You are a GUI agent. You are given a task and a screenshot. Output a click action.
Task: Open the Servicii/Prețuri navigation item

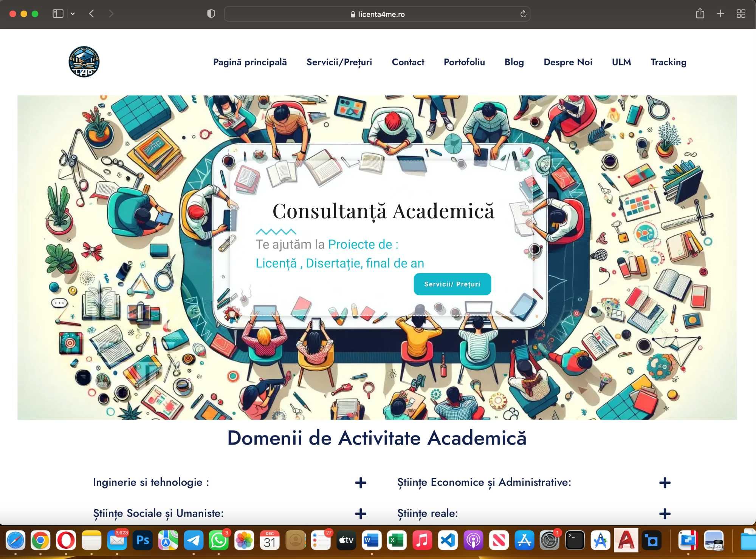pyautogui.click(x=339, y=62)
